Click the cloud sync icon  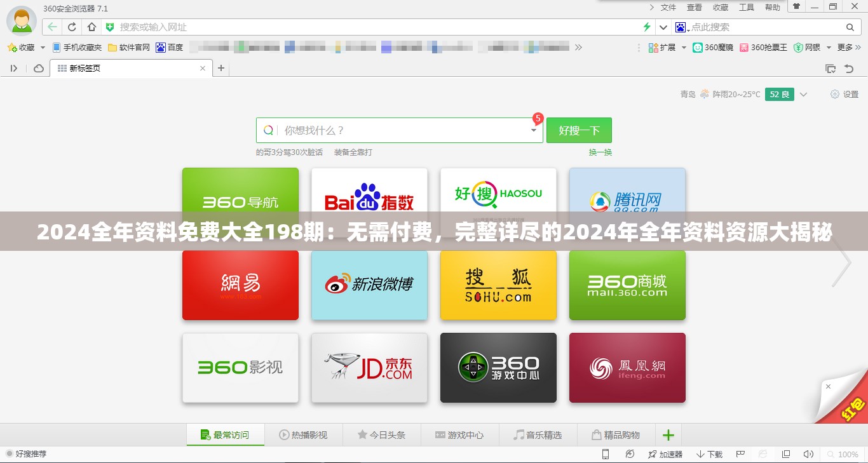point(39,68)
